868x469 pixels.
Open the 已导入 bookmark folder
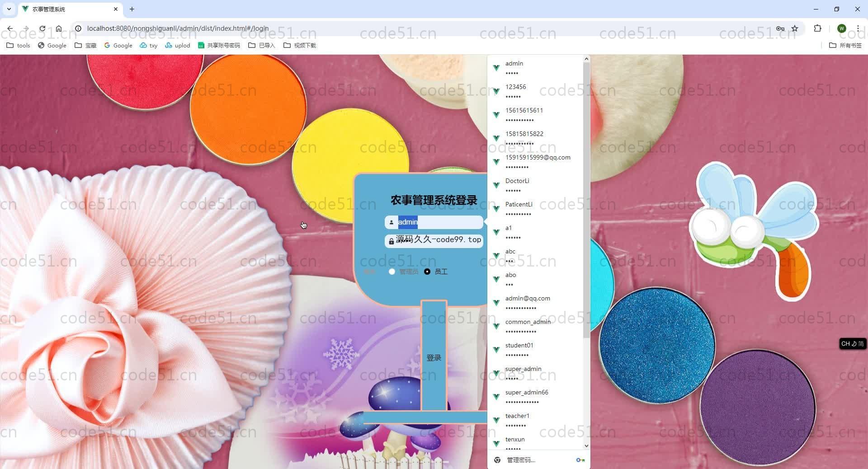pos(261,45)
